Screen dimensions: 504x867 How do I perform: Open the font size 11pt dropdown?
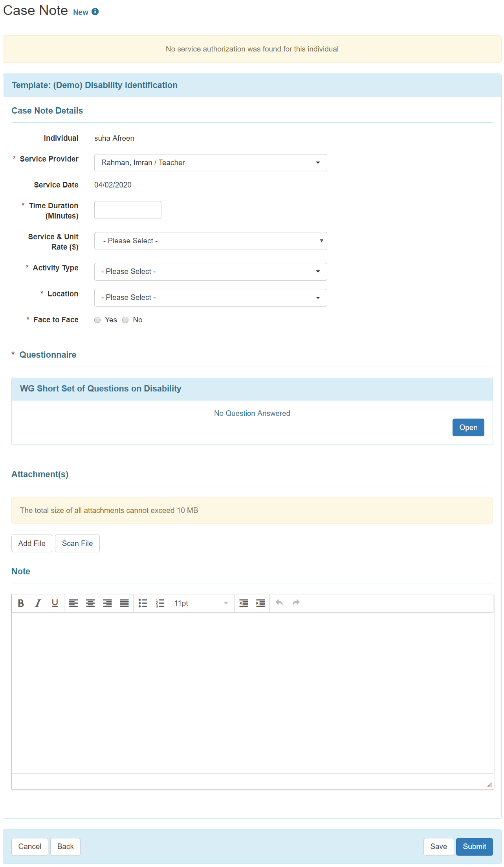(x=201, y=603)
